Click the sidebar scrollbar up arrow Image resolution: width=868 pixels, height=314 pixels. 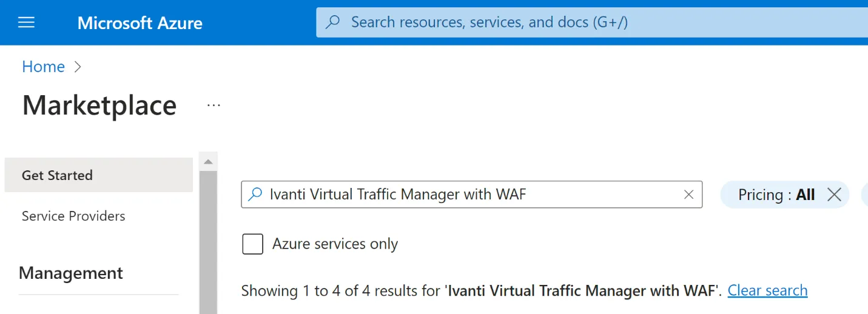(208, 162)
